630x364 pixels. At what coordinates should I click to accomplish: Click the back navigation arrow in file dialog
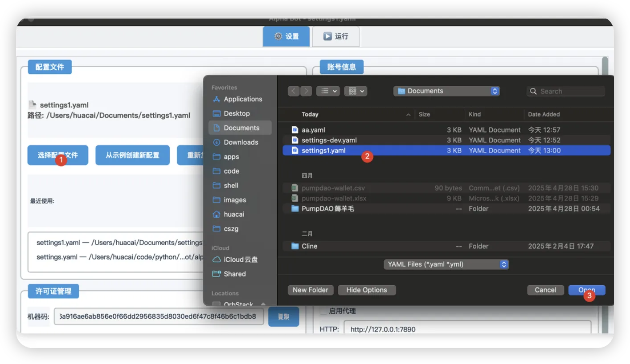pyautogui.click(x=294, y=91)
